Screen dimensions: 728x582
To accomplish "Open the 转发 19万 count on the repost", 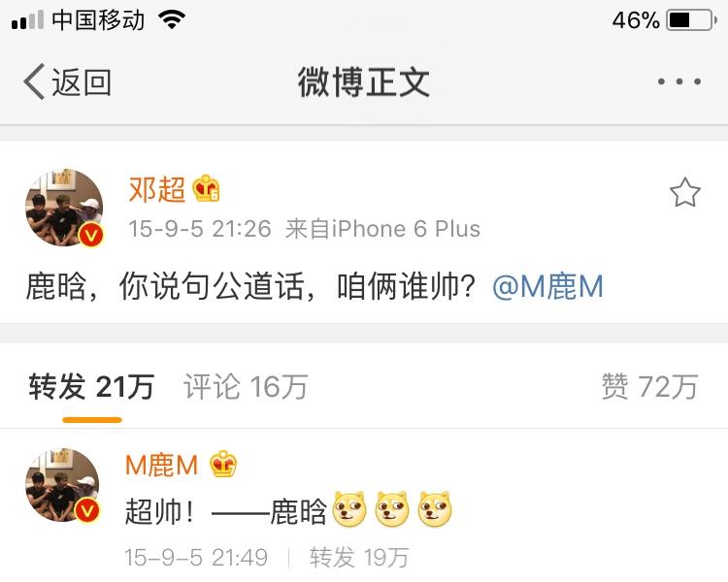I will tap(359, 558).
